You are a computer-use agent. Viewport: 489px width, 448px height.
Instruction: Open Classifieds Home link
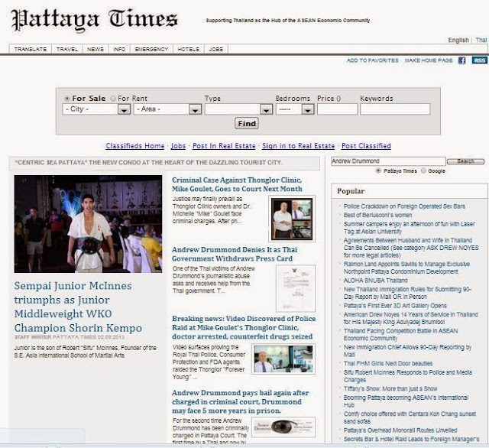(135, 146)
